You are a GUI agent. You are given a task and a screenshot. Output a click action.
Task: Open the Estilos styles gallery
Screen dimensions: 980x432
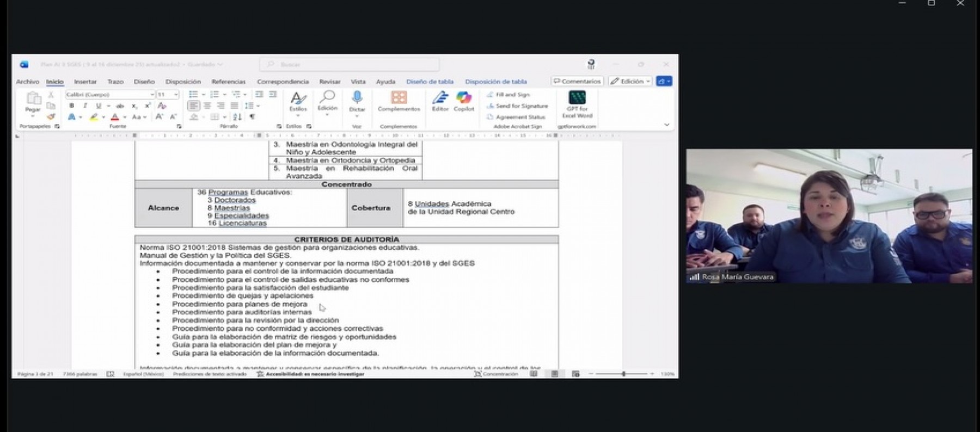(298, 102)
